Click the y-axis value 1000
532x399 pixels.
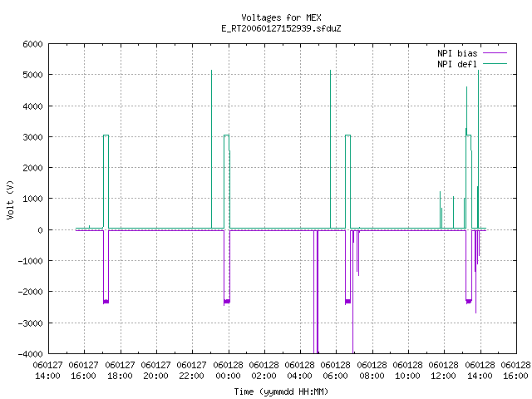click(33, 199)
